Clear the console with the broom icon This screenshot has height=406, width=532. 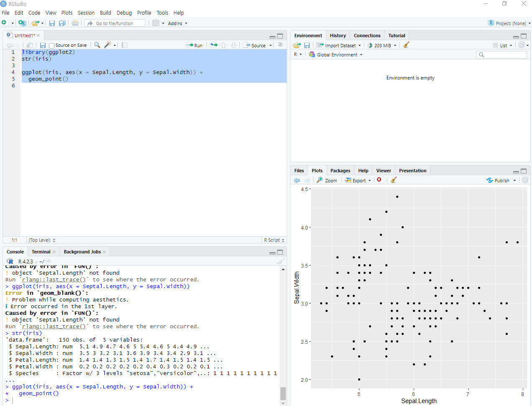tap(280, 261)
